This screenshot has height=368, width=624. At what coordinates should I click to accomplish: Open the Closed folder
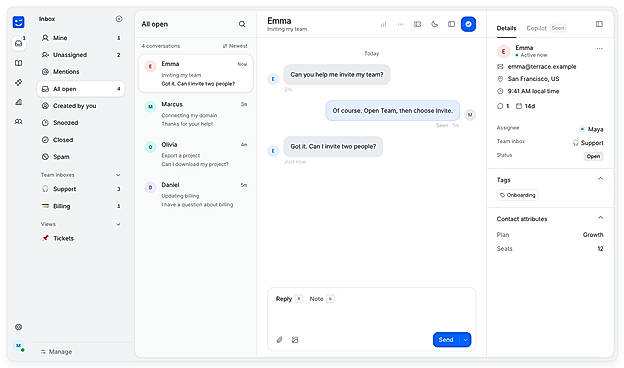81,140
